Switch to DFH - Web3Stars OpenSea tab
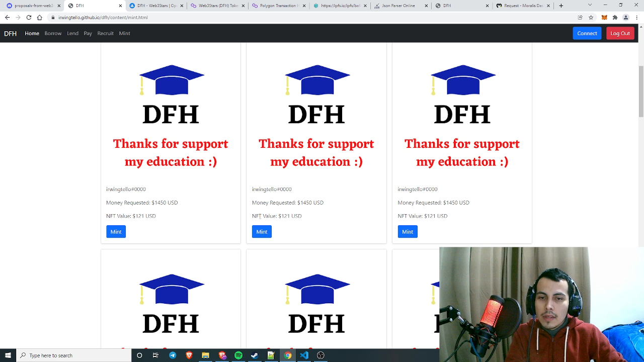Viewport: 644px width, 362px height. [156, 6]
